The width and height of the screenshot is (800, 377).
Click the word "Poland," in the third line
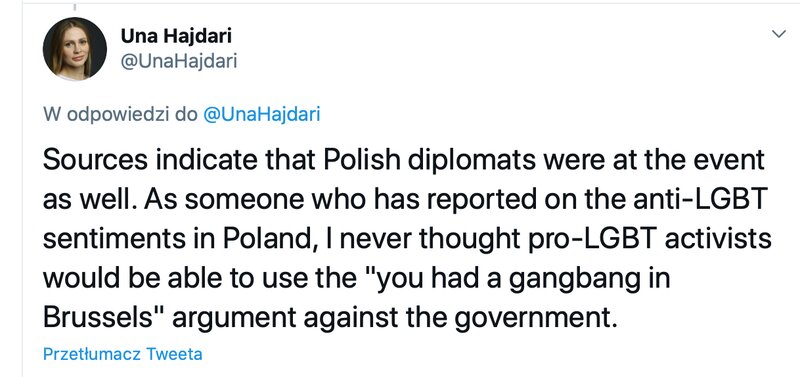(x=273, y=239)
